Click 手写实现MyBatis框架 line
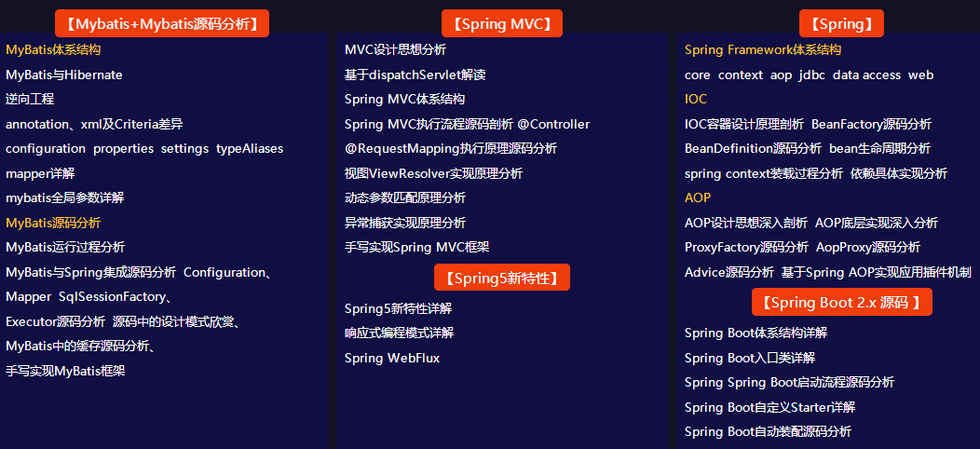 [65, 371]
